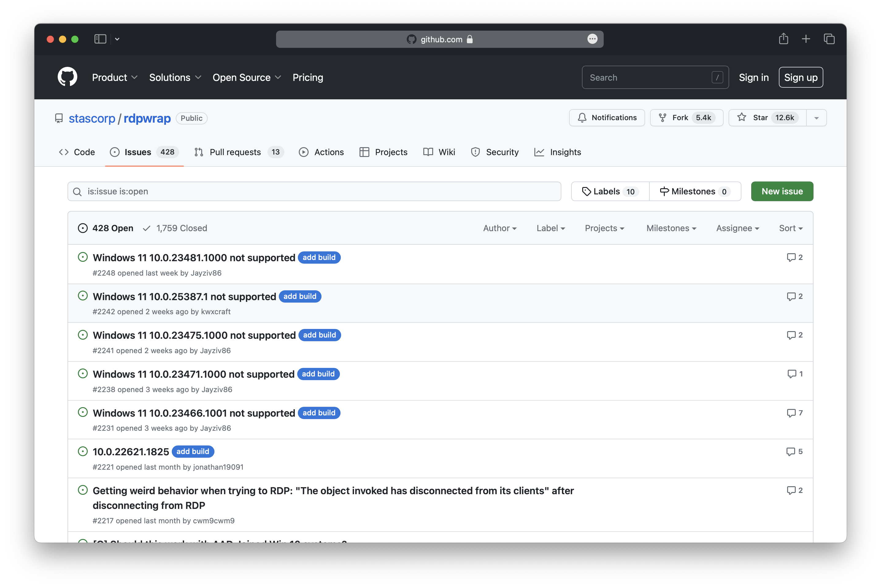Open the Projects filter dropdown
The height and width of the screenshot is (588, 881).
(x=605, y=228)
